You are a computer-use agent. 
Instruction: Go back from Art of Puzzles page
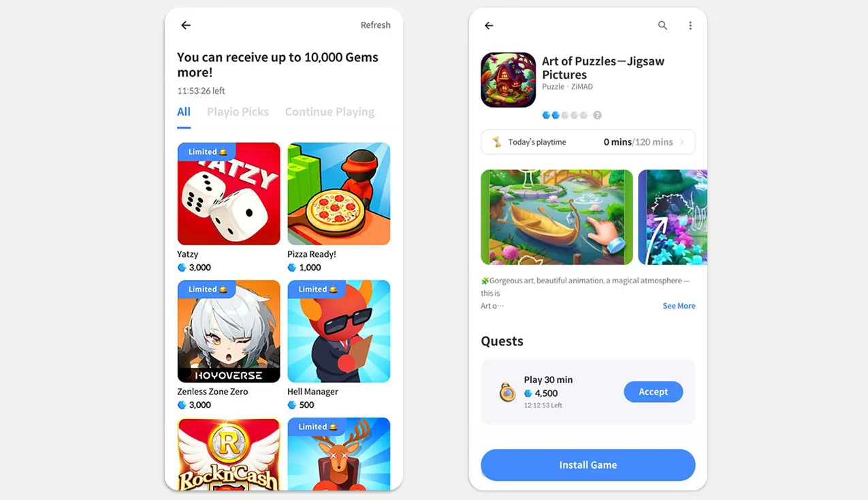coord(489,26)
